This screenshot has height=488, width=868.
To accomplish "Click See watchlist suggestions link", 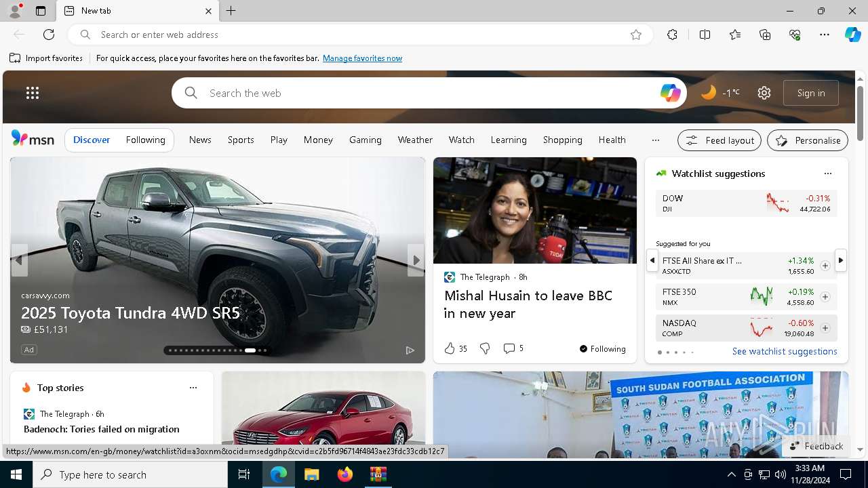I will [x=785, y=351].
